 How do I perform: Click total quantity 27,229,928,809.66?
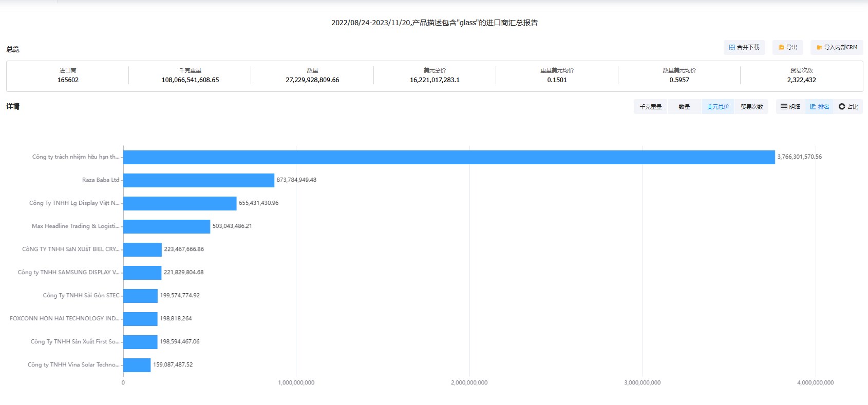pos(312,80)
